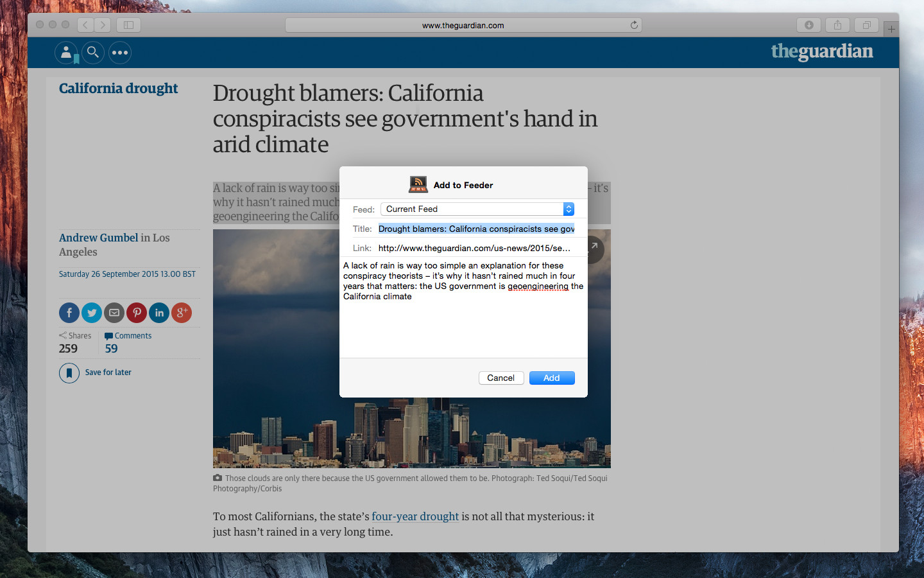The image size is (924, 578).
Task: Open the Safari downloads button
Action: point(809,25)
